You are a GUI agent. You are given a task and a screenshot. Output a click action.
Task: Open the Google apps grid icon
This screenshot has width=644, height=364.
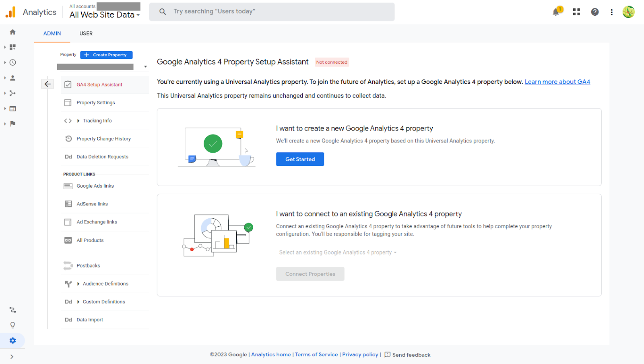(x=576, y=12)
